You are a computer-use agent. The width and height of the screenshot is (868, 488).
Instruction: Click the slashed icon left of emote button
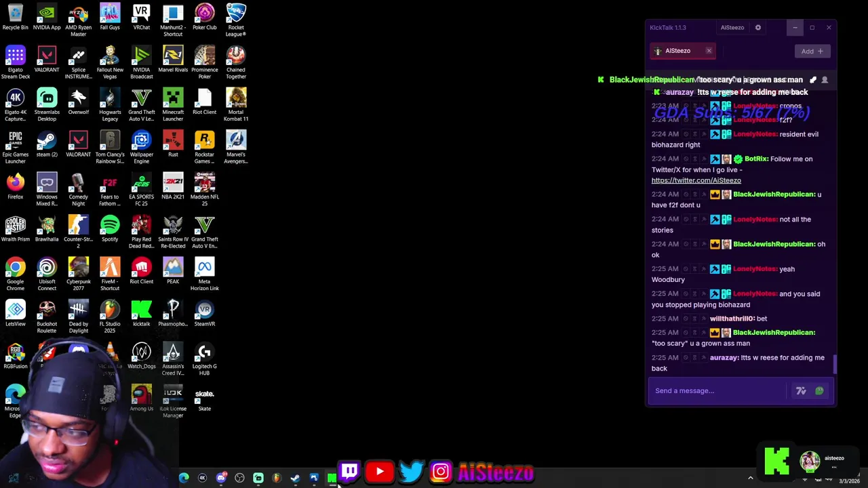[801, 391]
